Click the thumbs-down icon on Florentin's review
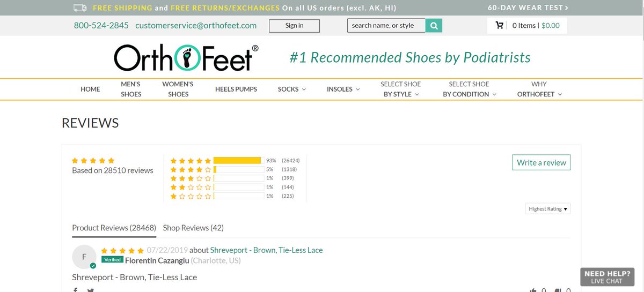This screenshot has width=644, height=292. point(558,290)
